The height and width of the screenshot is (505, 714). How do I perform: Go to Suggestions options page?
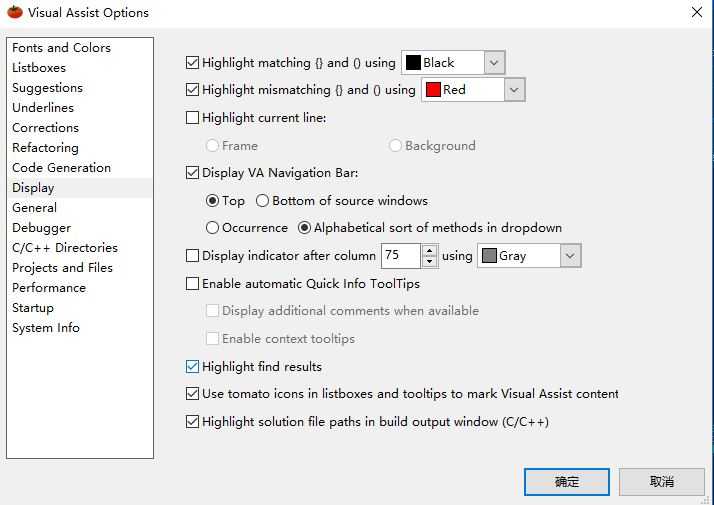(x=47, y=88)
